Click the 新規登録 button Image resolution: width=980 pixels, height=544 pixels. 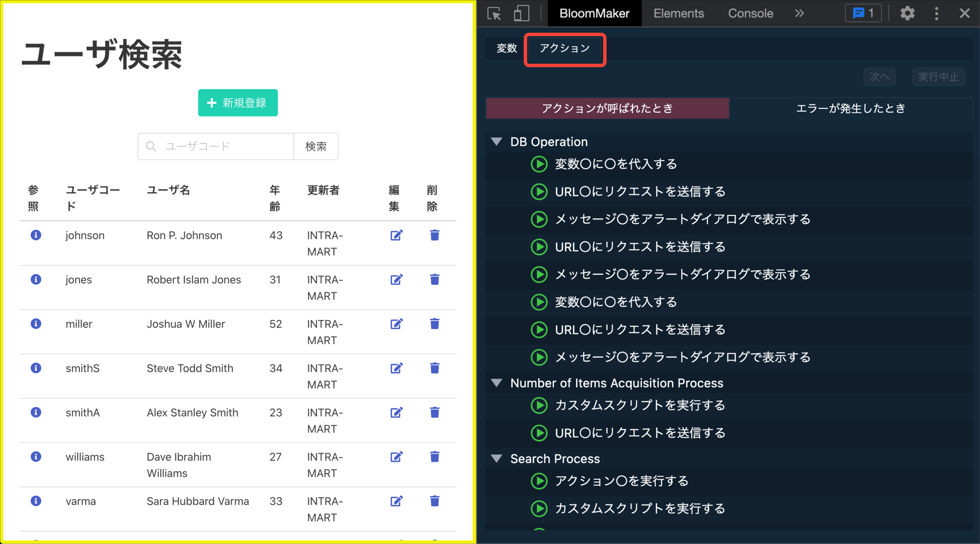[238, 103]
